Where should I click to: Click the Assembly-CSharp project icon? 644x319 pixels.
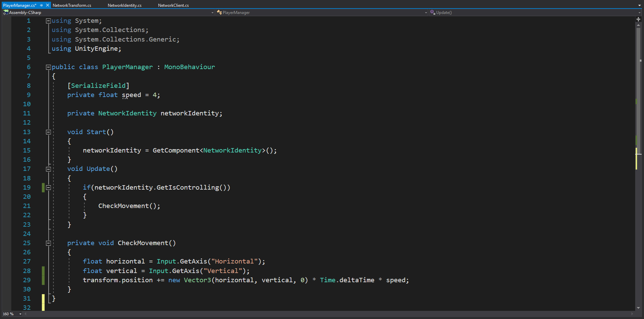(x=6, y=12)
